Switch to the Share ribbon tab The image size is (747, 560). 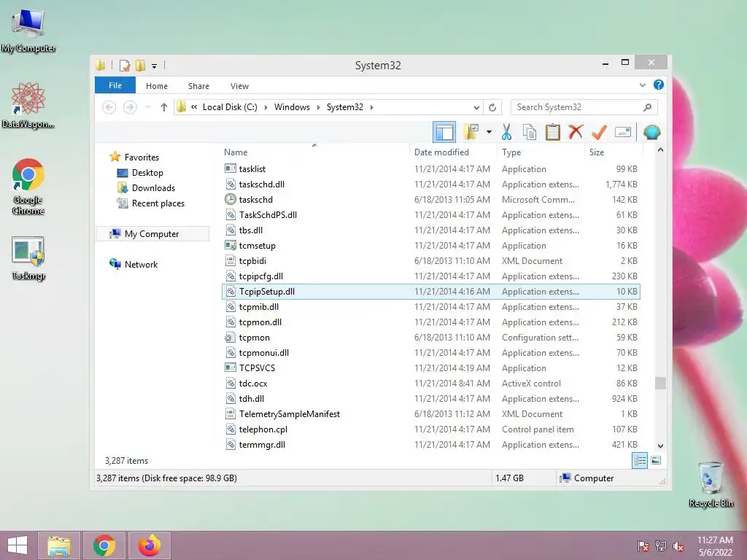tap(198, 86)
